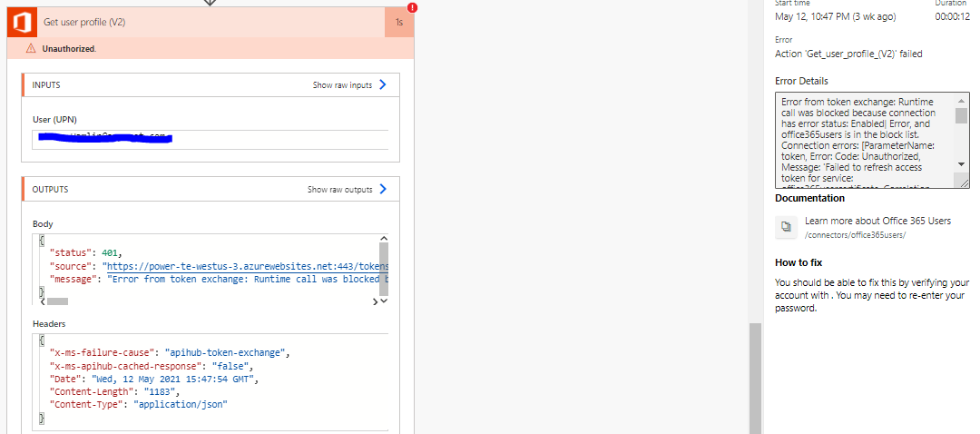Click Body scroll right arrow
Viewport: 980px width, 434px height.
coord(375,301)
